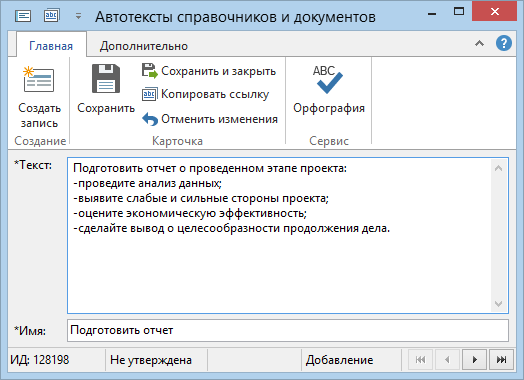Click the Копировать ссылку icon
Screen dimensions: 524x380
tap(149, 94)
